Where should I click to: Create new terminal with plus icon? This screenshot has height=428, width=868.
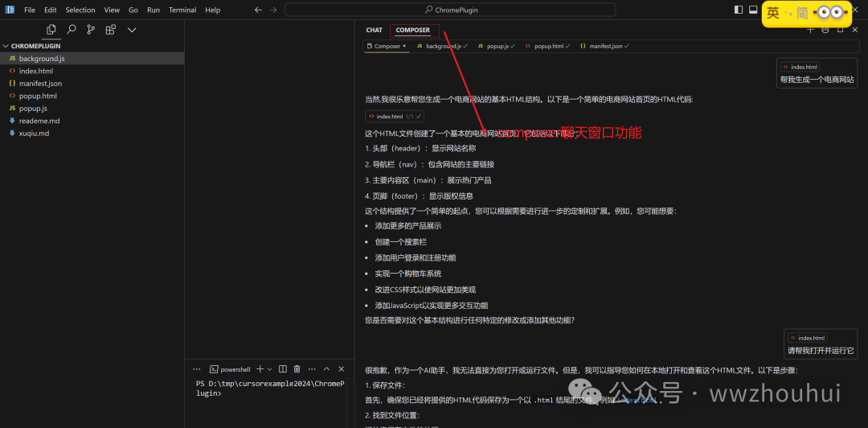point(260,368)
